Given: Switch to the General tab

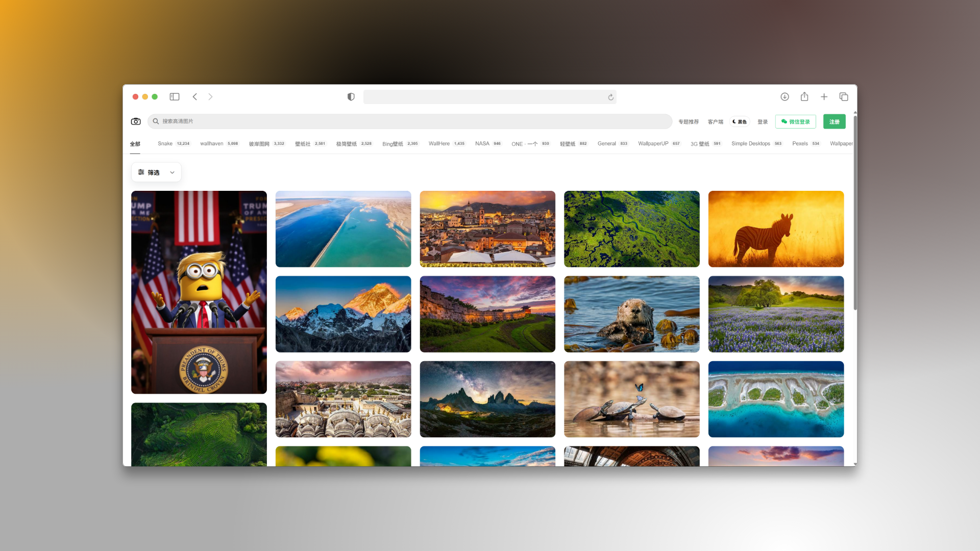Looking at the screenshot, I should [612, 144].
